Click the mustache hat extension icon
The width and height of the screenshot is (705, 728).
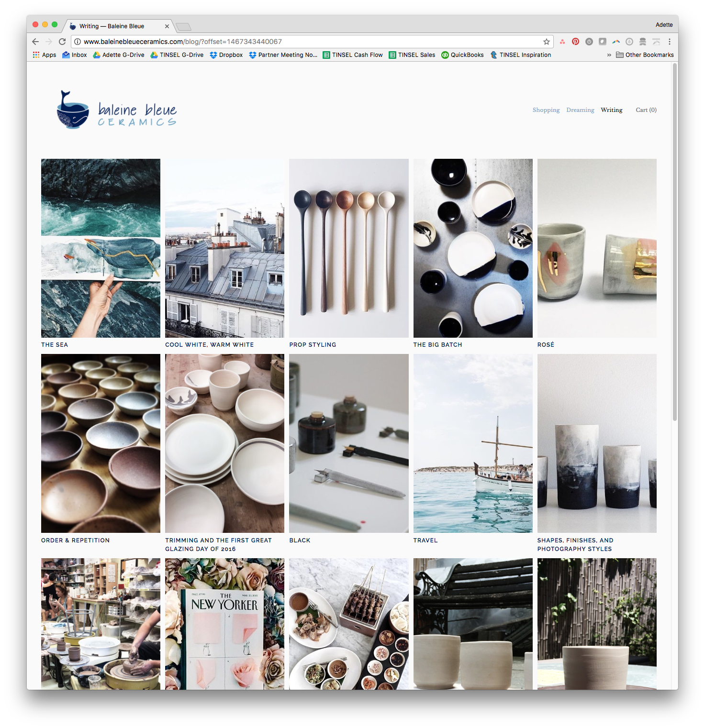click(643, 42)
